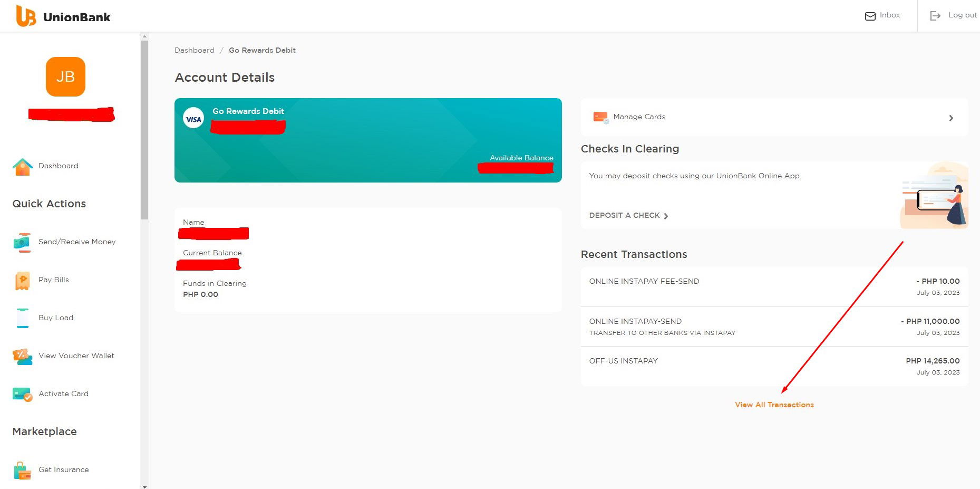Click the Account Details heading
The width and height of the screenshot is (980, 489).
pyautogui.click(x=225, y=78)
